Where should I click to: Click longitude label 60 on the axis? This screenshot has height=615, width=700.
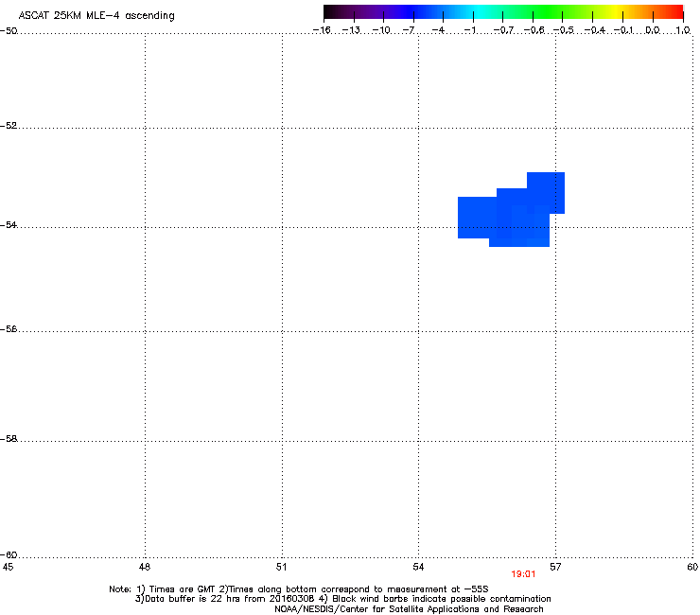692,567
